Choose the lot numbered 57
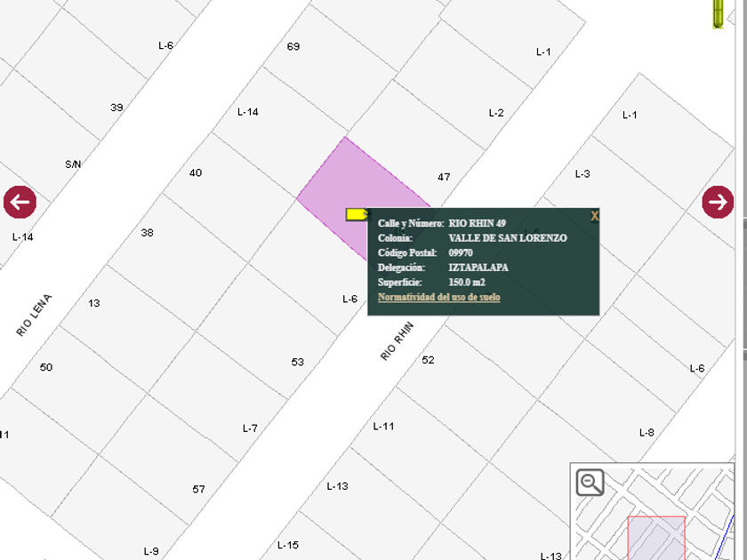This screenshot has width=747, height=560. tap(198, 489)
